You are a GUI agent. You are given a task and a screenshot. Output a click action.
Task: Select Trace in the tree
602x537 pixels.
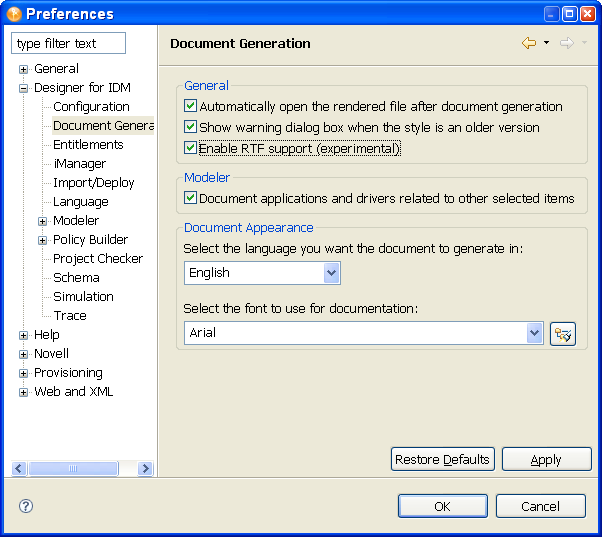pos(70,316)
